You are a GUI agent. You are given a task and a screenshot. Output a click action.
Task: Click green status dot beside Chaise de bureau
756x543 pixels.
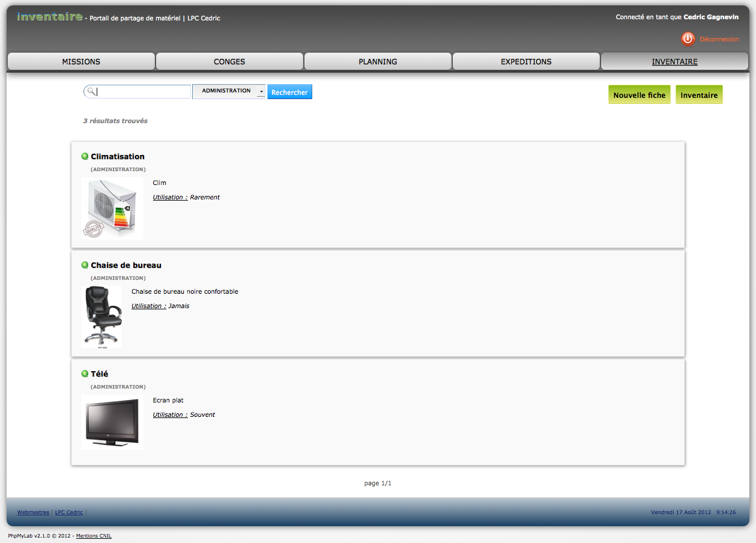tap(85, 265)
